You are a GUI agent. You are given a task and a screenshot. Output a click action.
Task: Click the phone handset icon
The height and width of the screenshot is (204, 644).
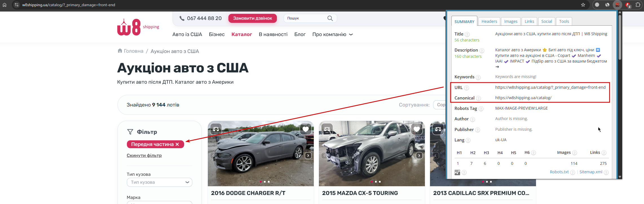(x=182, y=18)
